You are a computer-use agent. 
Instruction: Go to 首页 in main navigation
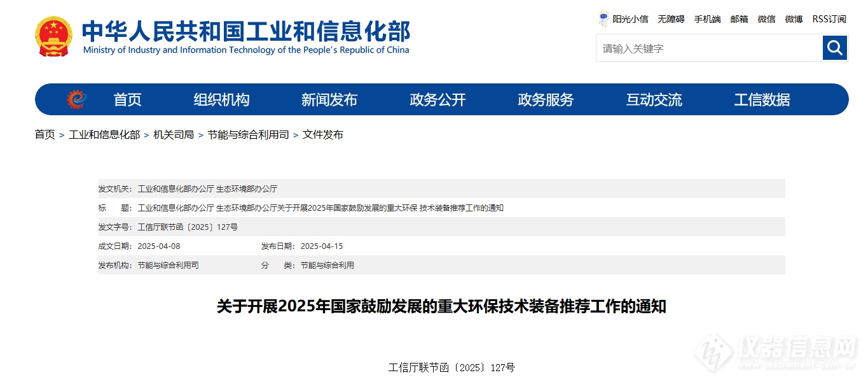click(127, 100)
